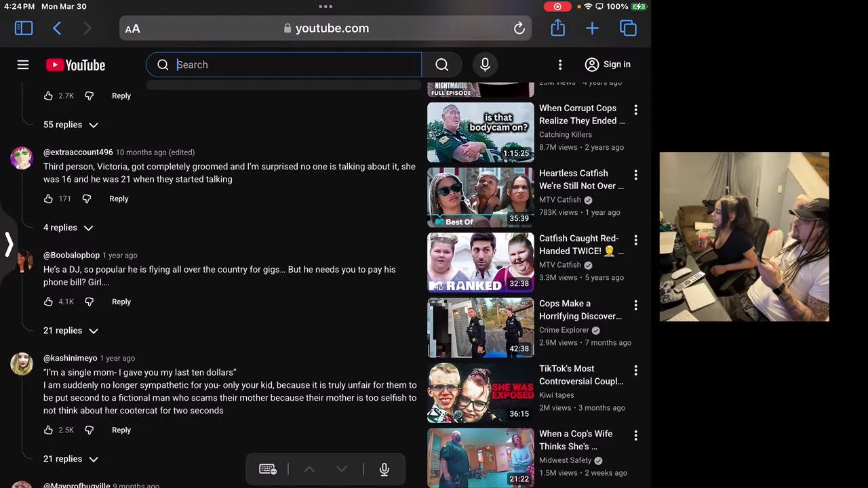This screenshot has height=488, width=868.
Task: Expand 21 replies under @Boobalopbop
Action: tap(71, 331)
